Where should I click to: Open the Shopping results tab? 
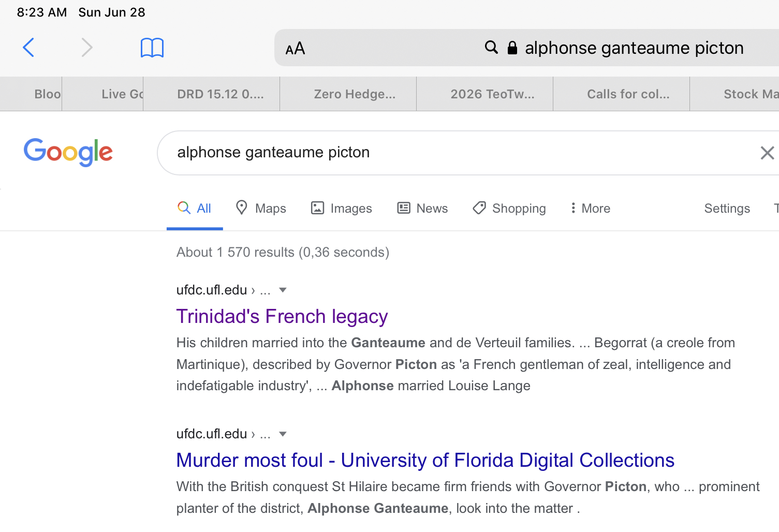pyautogui.click(x=509, y=208)
